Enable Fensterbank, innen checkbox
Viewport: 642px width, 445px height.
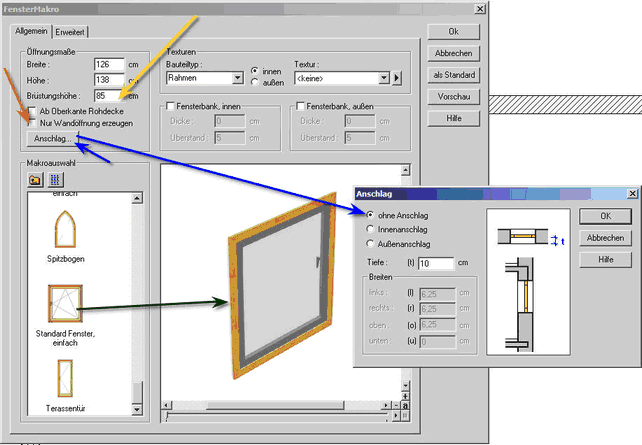click(171, 106)
